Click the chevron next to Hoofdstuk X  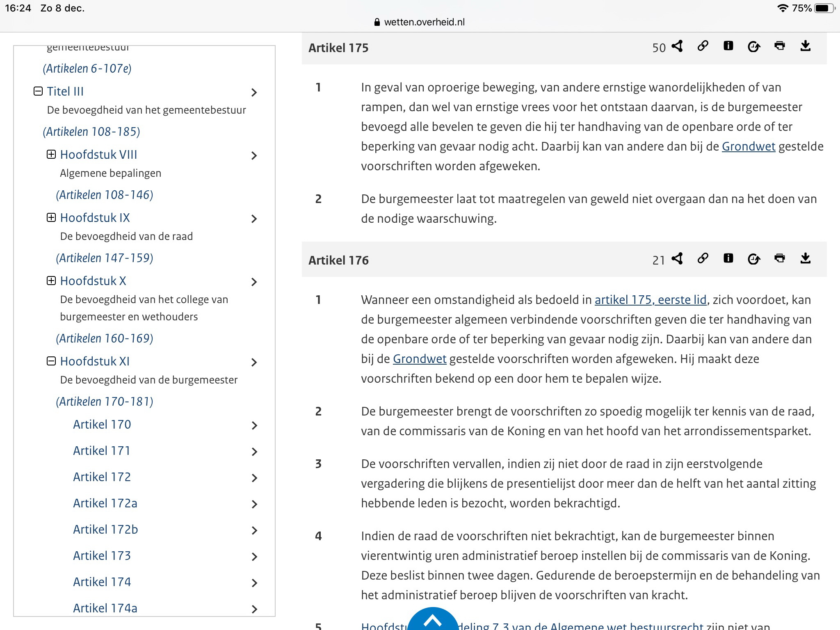coord(254,282)
